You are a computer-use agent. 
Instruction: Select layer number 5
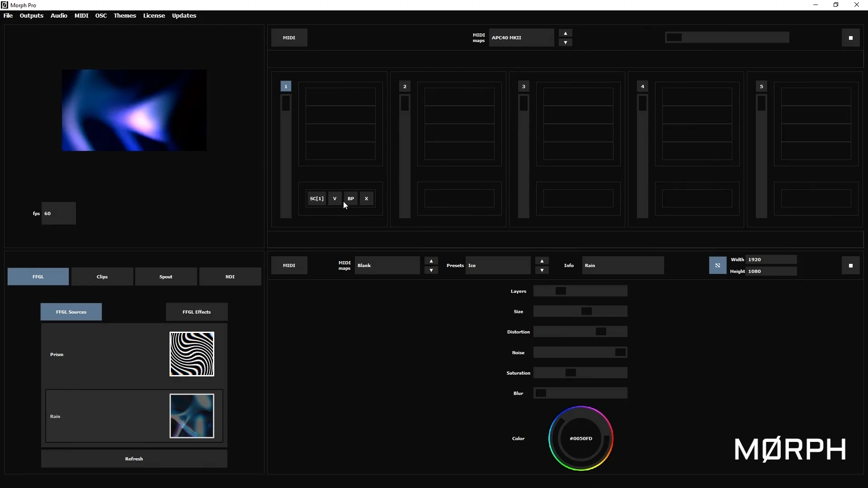pyautogui.click(x=761, y=86)
